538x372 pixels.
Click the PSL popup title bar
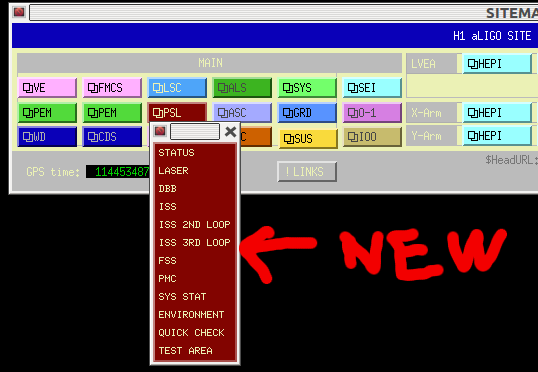pos(195,131)
